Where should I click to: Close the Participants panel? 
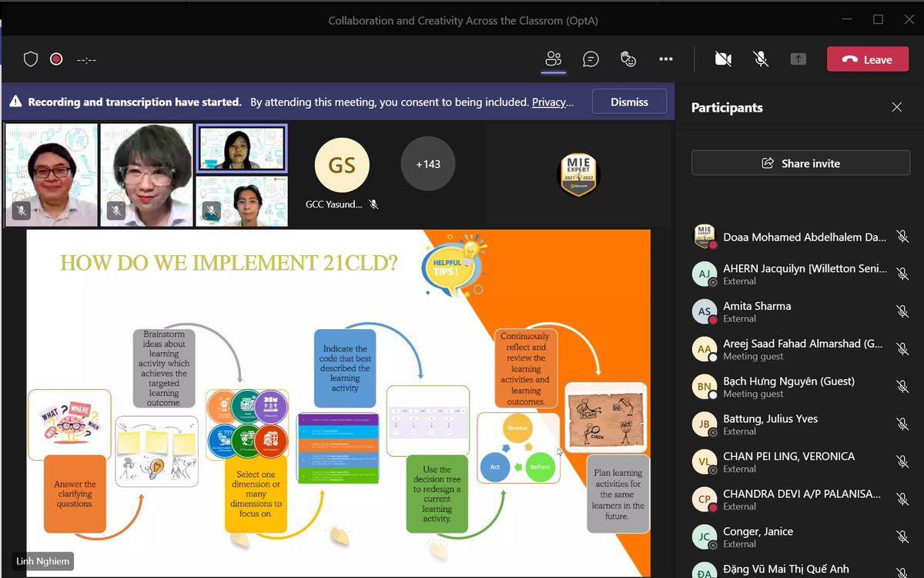tap(896, 107)
